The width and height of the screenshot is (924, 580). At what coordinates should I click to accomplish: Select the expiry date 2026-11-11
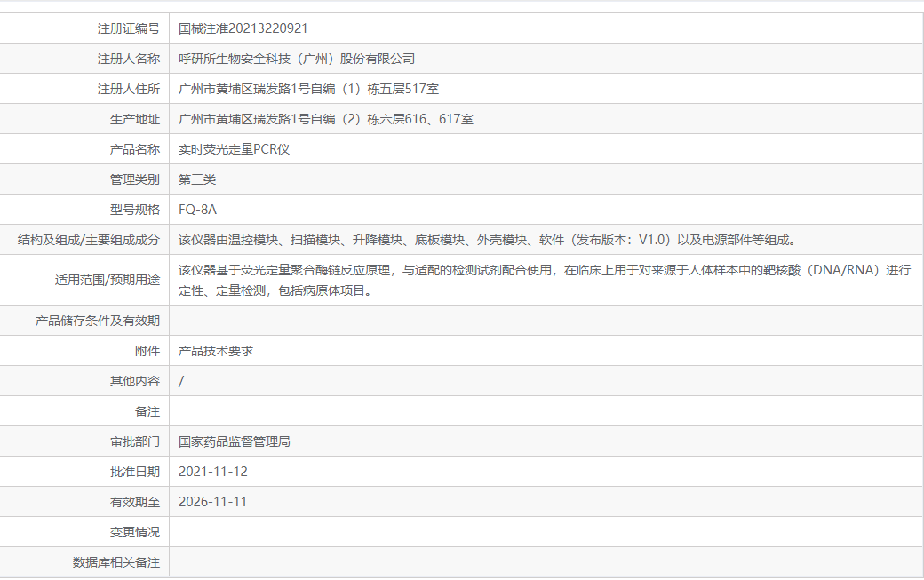(x=212, y=502)
